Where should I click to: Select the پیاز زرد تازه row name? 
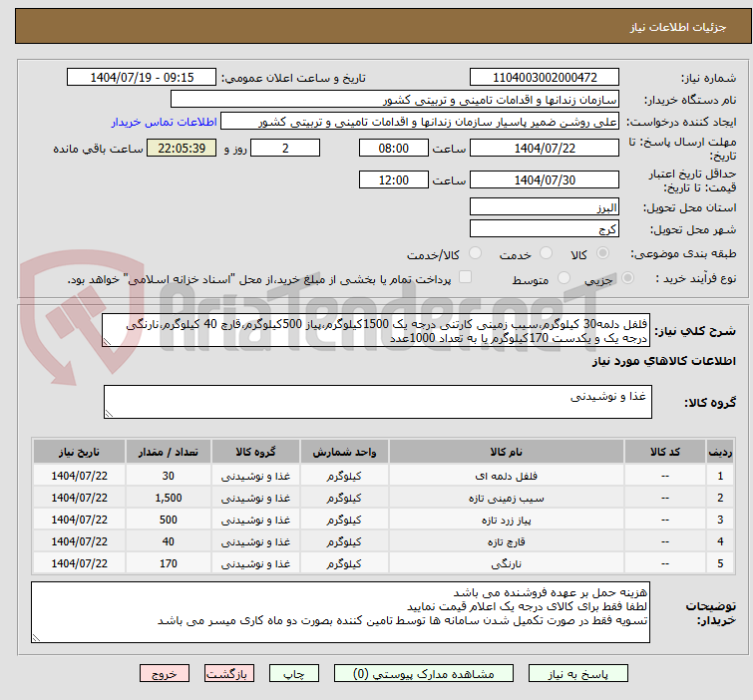pyautogui.click(x=507, y=520)
